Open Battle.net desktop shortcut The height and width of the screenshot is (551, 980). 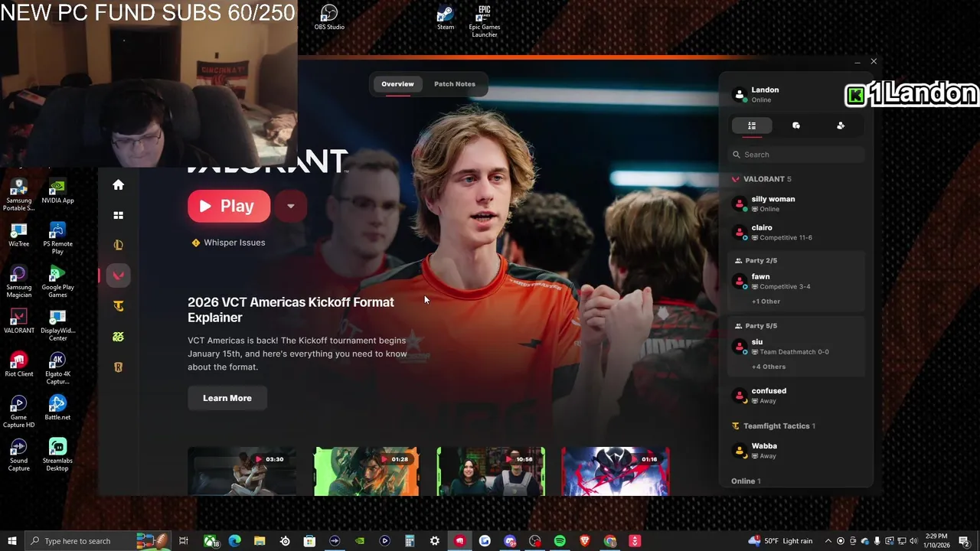coord(57,409)
